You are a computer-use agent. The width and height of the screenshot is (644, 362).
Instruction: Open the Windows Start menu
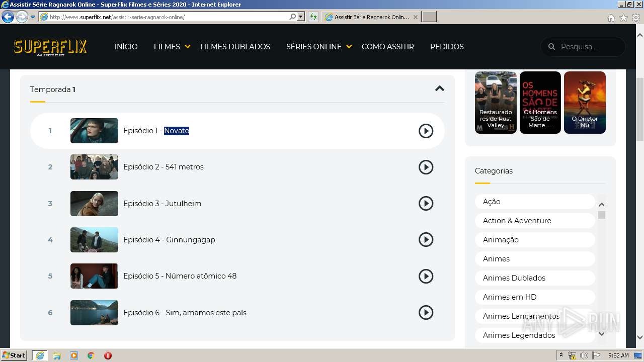(x=14, y=355)
